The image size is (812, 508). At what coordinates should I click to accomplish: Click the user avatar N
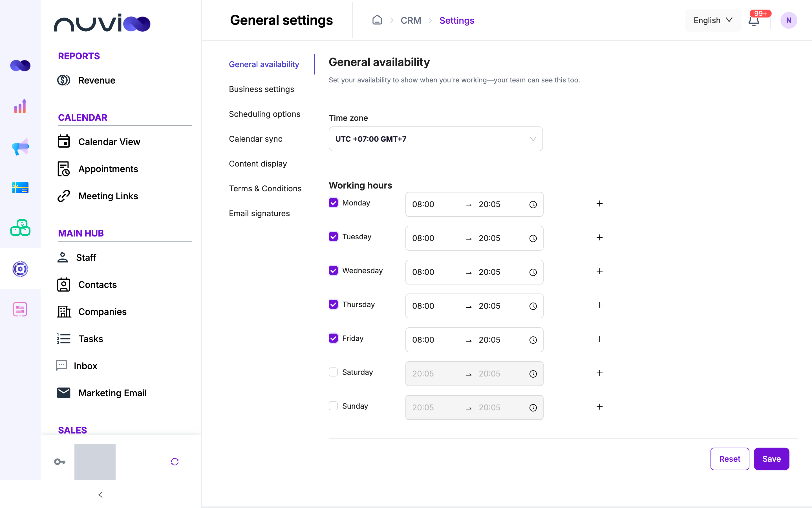[789, 21]
